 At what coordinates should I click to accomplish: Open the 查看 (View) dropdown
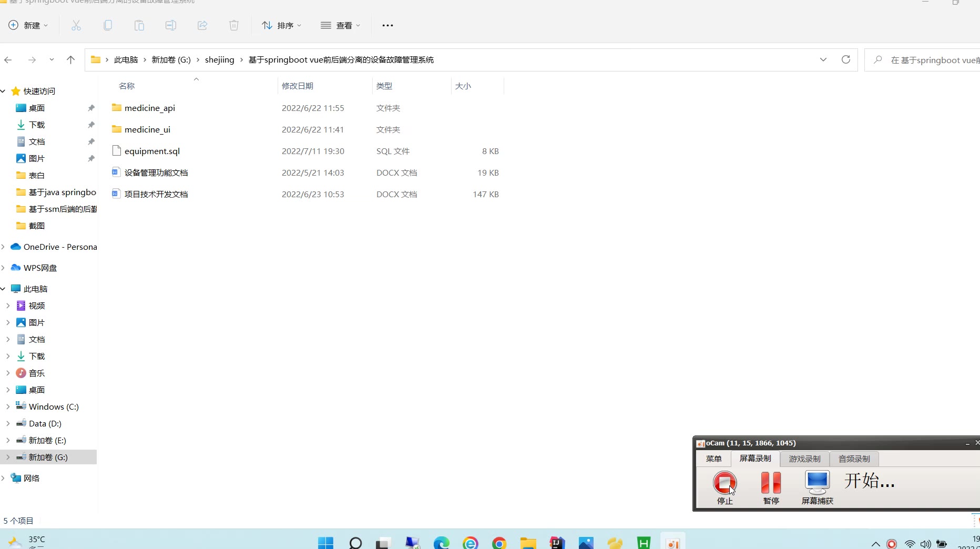point(341,25)
